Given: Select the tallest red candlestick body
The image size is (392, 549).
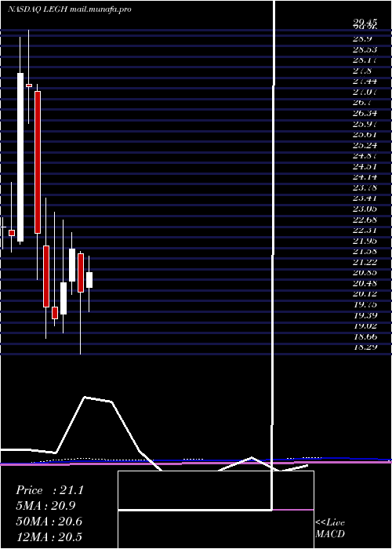Looking at the screenshot, I should pyautogui.click(x=38, y=162).
